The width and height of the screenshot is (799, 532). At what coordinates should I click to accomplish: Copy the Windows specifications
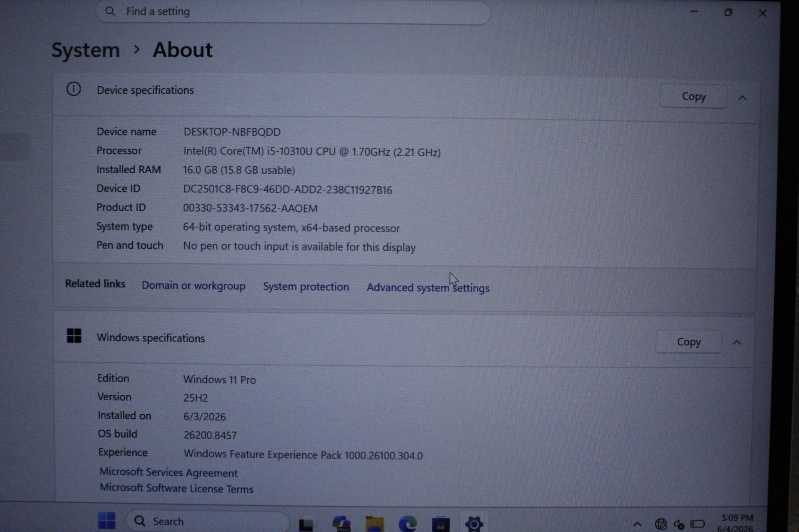[x=689, y=342]
